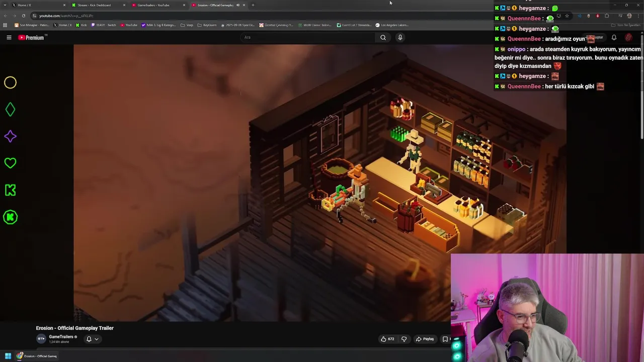Open the bookmarks apps grid icon
Screen dimensions: 644x362
[x=5, y=25]
